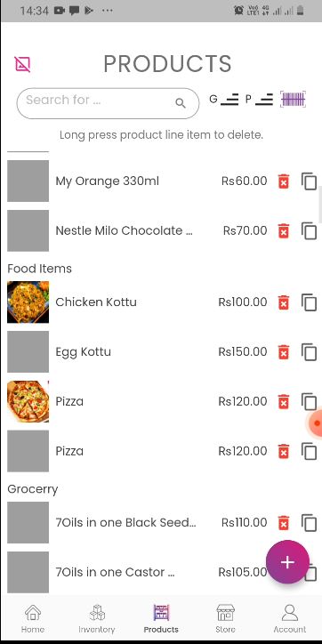The width and height of the screenshot is (322, 644).
Task: Click the Search for input field
Action: 108,103
